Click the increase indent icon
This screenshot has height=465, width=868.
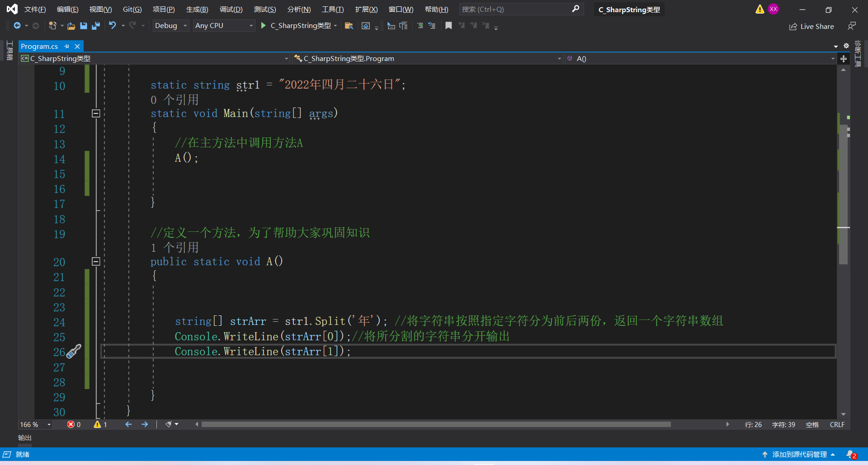point(432,26)
